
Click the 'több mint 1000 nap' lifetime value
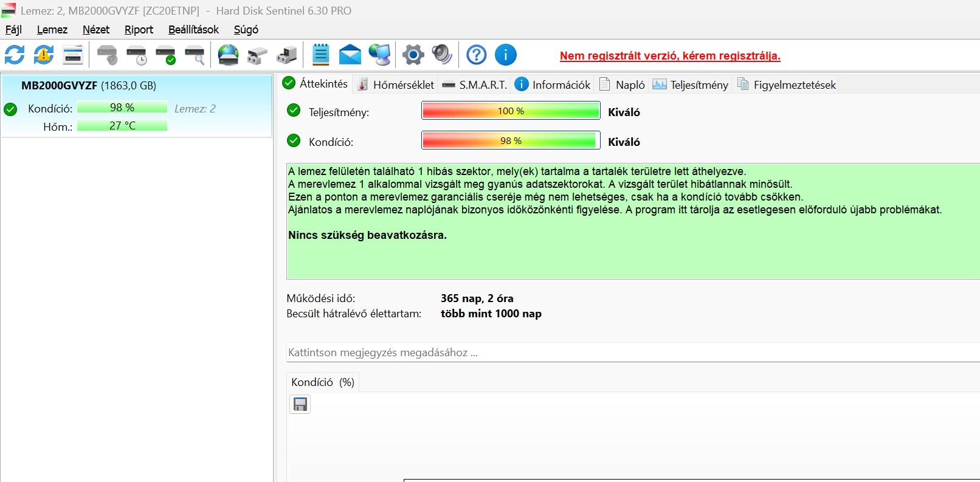(x=491, y=314)
